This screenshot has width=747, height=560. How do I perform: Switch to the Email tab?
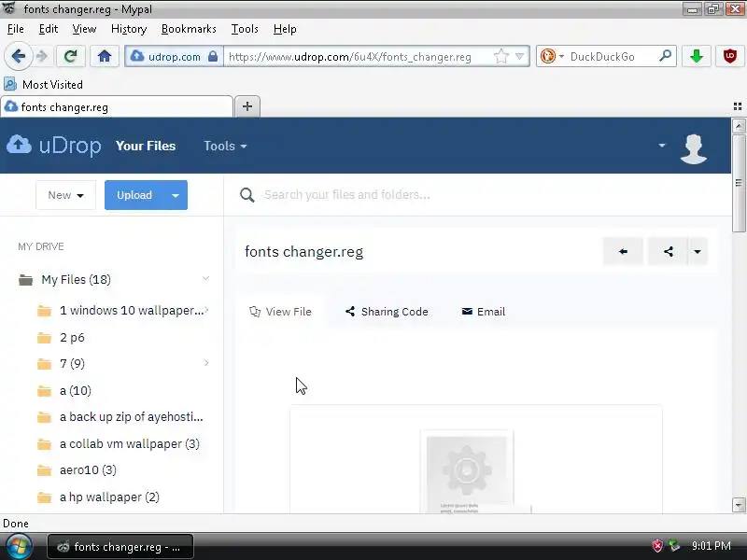pos(484,312)
